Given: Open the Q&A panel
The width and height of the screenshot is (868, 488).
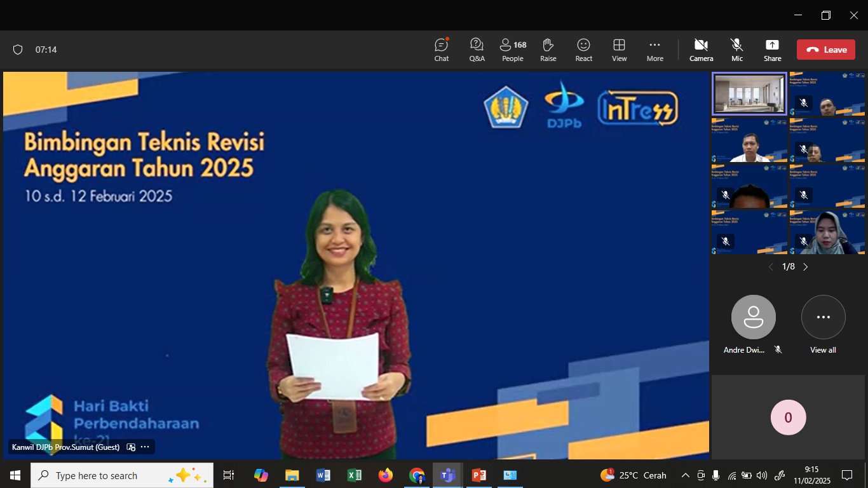Looking at the screenshot, I should (x=477, y=50).
